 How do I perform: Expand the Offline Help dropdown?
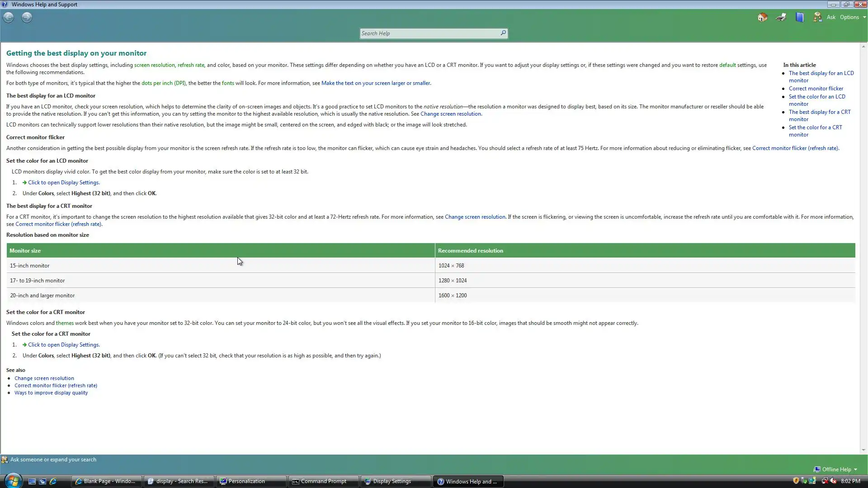(x=836, y=469)
